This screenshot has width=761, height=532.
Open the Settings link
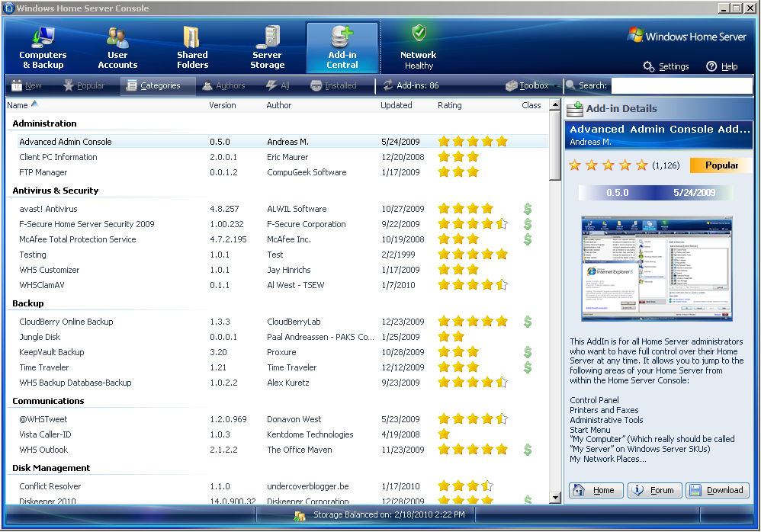[673, 66]
